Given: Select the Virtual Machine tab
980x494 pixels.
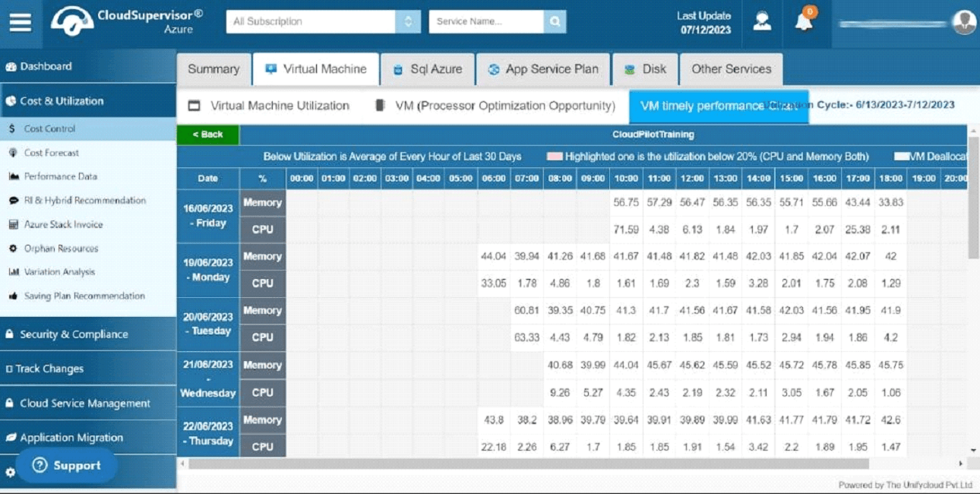Looking at the screenshot, I should 315,69.
